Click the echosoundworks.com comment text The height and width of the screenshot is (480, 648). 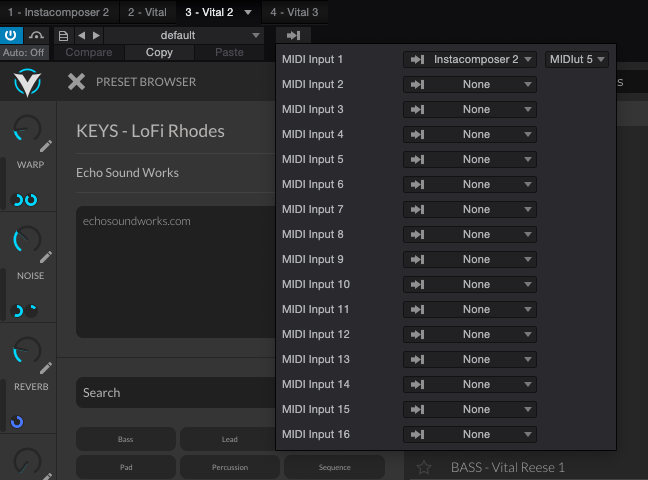pos(136,221)
